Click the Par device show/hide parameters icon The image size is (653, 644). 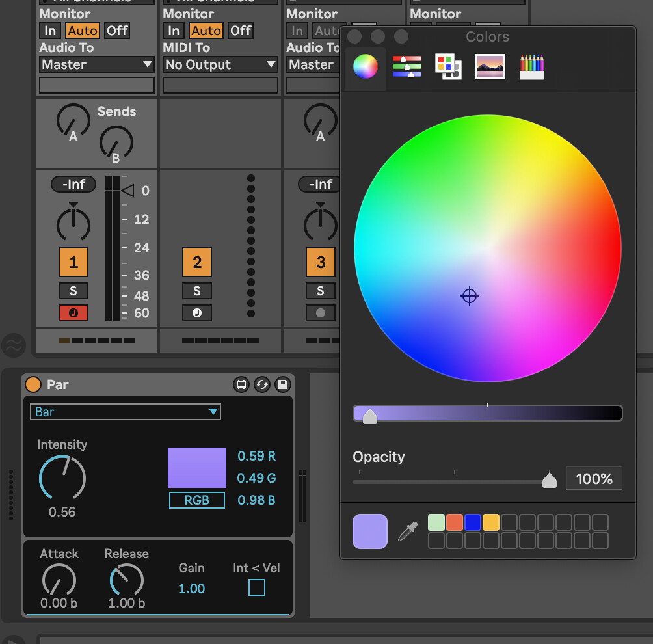(241, 384)
